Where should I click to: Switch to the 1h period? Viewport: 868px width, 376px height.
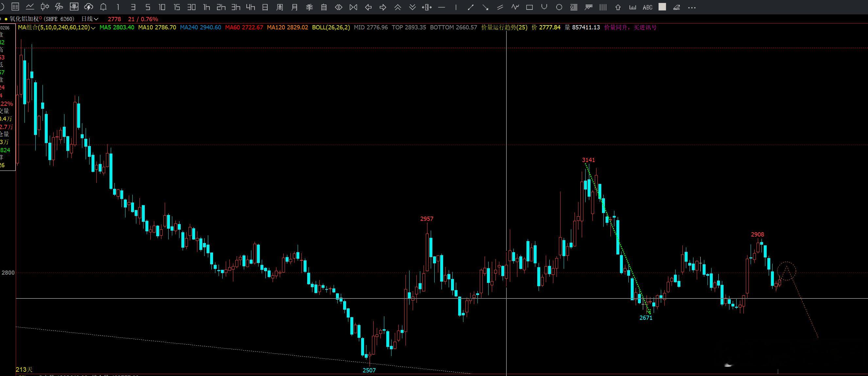(x=207, y=7)
